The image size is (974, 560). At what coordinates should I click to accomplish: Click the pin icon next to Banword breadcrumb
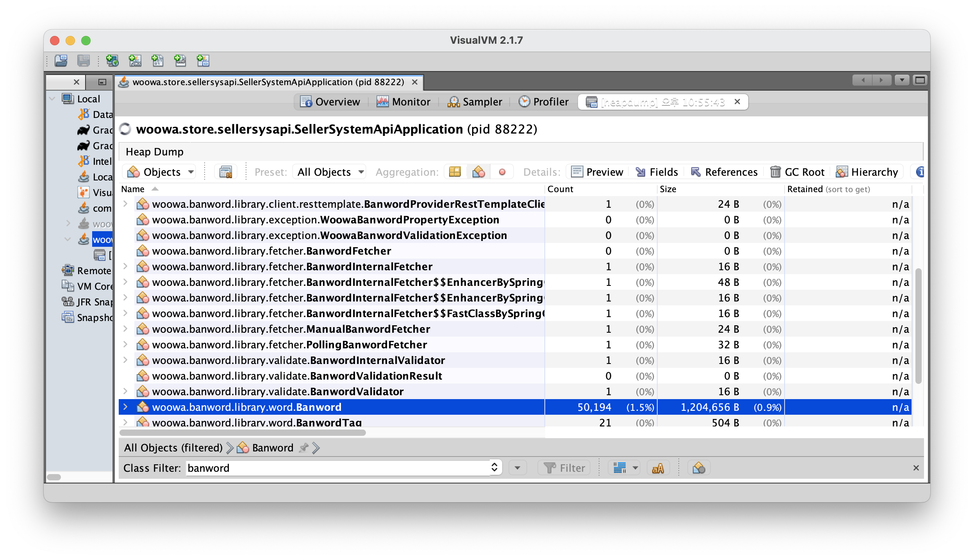point(303,448)
